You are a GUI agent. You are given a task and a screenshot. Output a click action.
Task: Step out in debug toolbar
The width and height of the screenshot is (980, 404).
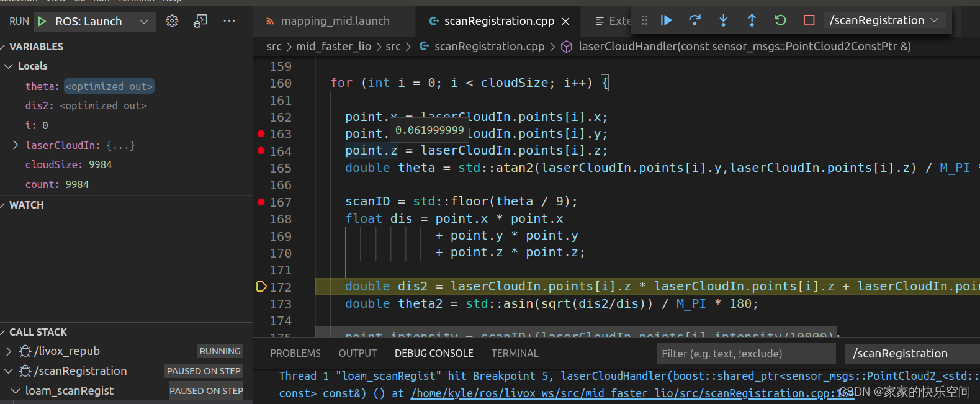pos(752,20)
